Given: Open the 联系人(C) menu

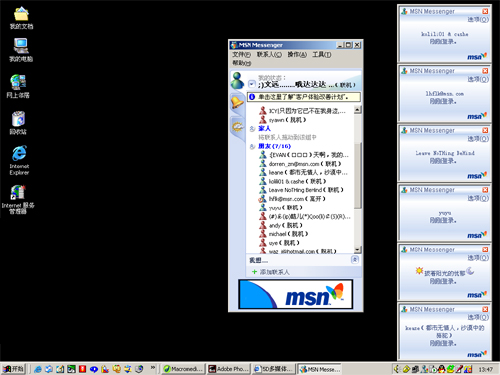Looking at the screenshot, I should pos(269,54).
